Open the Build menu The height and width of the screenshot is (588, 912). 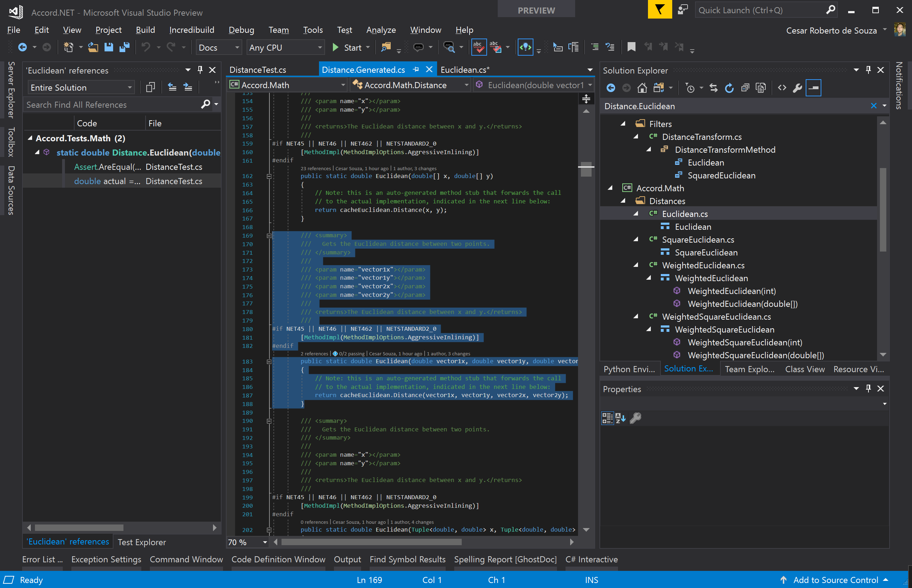click(146, 30)
